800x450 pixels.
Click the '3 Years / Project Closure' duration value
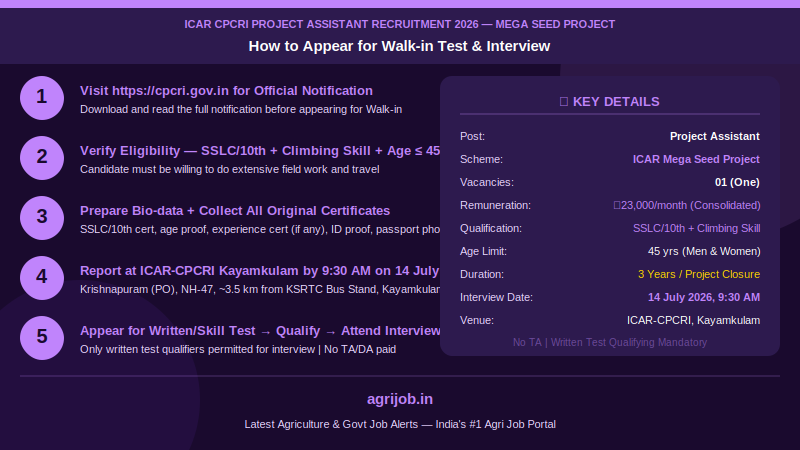tap(698, 274)
